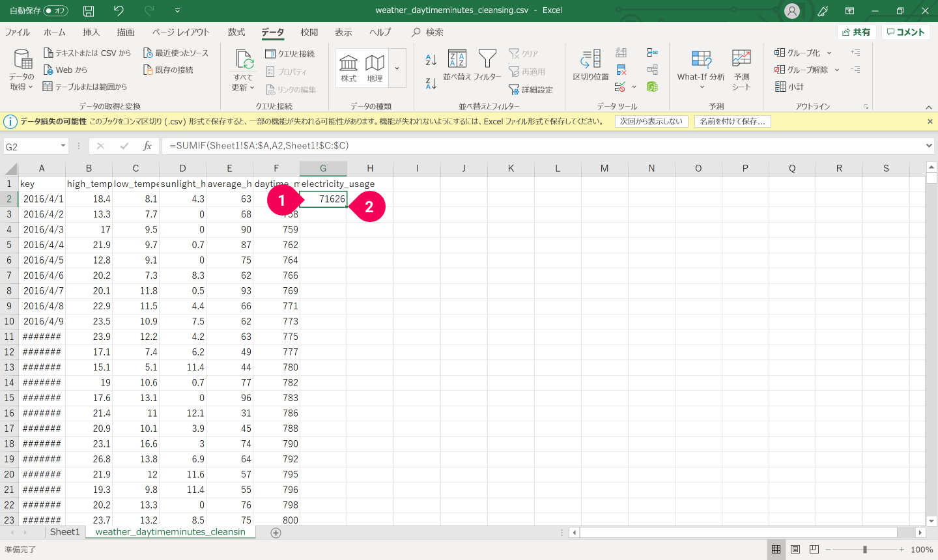Switch to the 挿入 tab
This screenshot has height=560, width=938.
(x=91, y=33)
